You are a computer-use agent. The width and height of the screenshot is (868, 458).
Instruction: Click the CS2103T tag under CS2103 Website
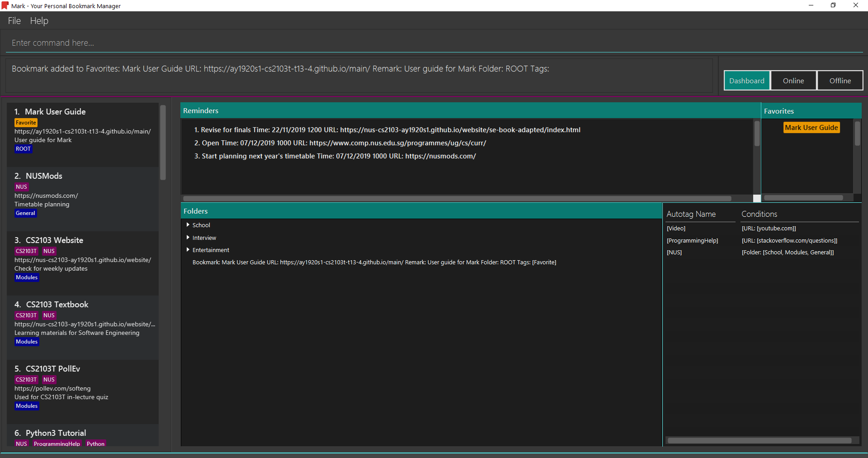(26, 251)
